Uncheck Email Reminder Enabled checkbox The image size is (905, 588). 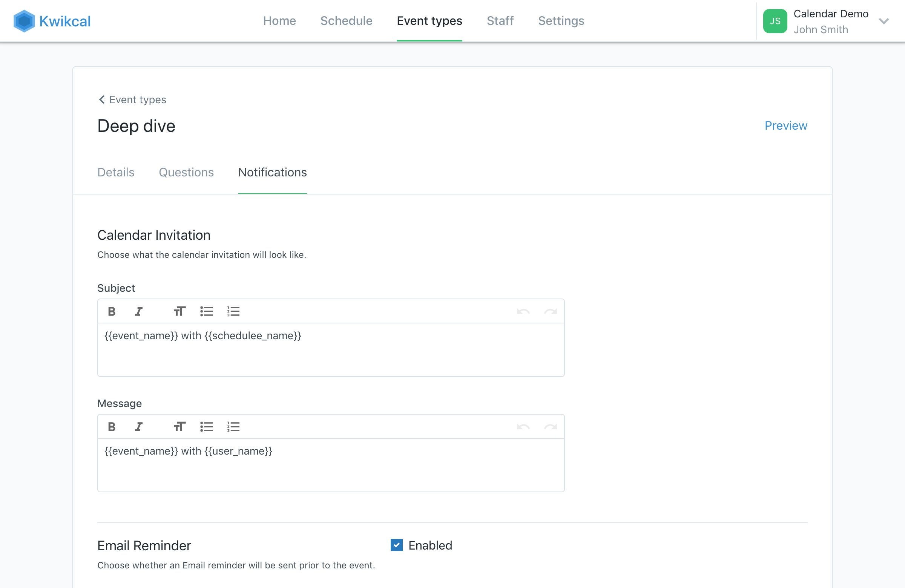396,545
